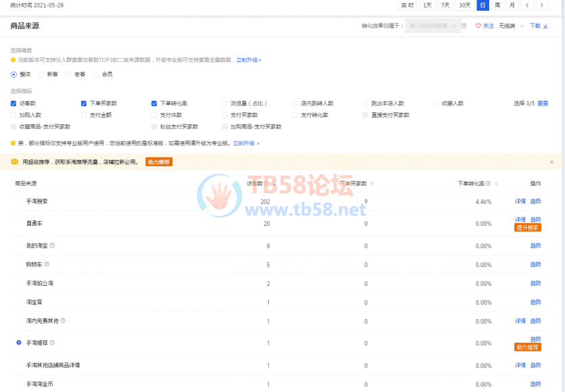Uncheck the 访客数 checkbox
565x392 pixels.
coord(14,103)
